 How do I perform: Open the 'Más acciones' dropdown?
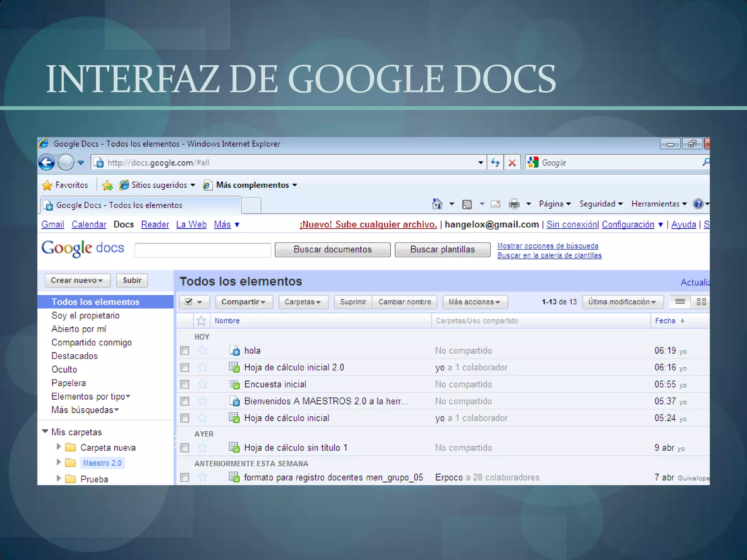475,302
